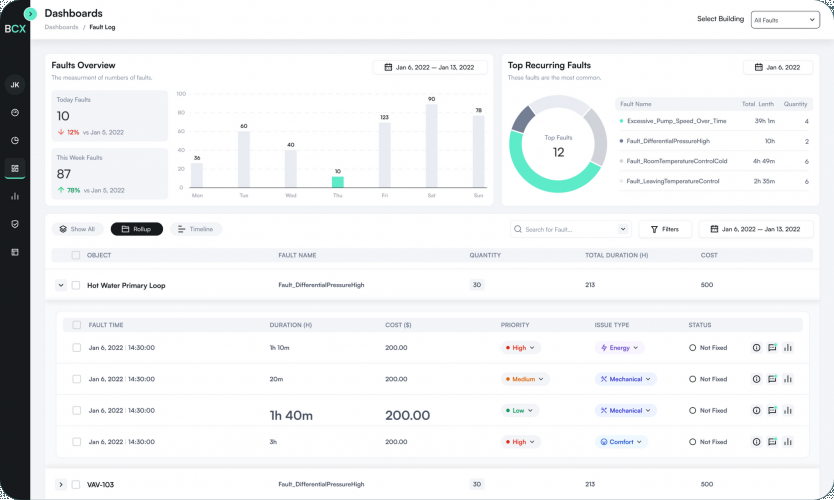Open the pie chart icon in sidebar
Viewport: 834px width, 500px height.
pos(15,140)
